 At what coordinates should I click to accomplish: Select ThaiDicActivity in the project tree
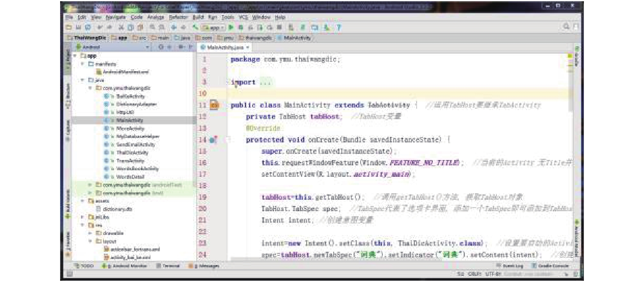(x=132, y=153)
